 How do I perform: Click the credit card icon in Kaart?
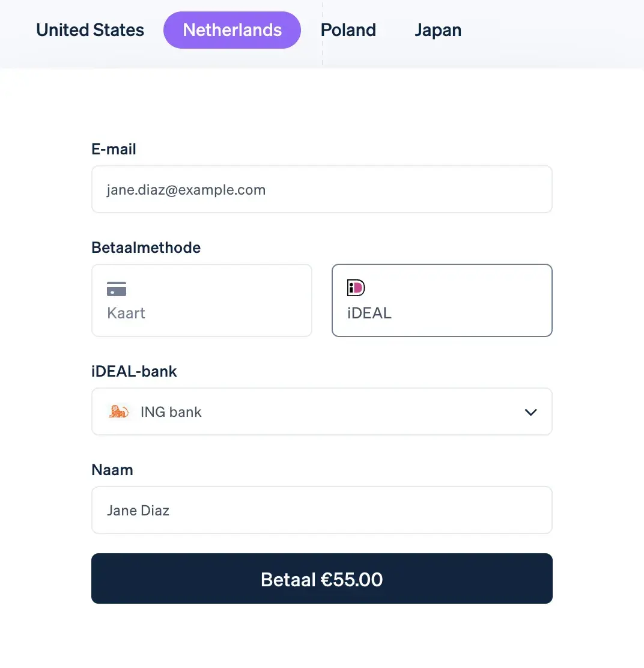(x=117, y=289)
